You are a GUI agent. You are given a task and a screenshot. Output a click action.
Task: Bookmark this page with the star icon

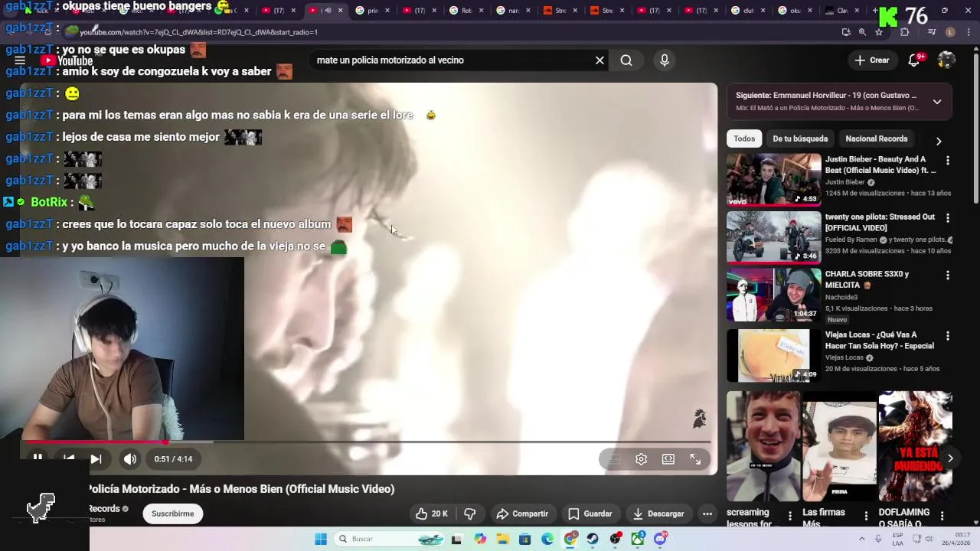pos(879,32)
